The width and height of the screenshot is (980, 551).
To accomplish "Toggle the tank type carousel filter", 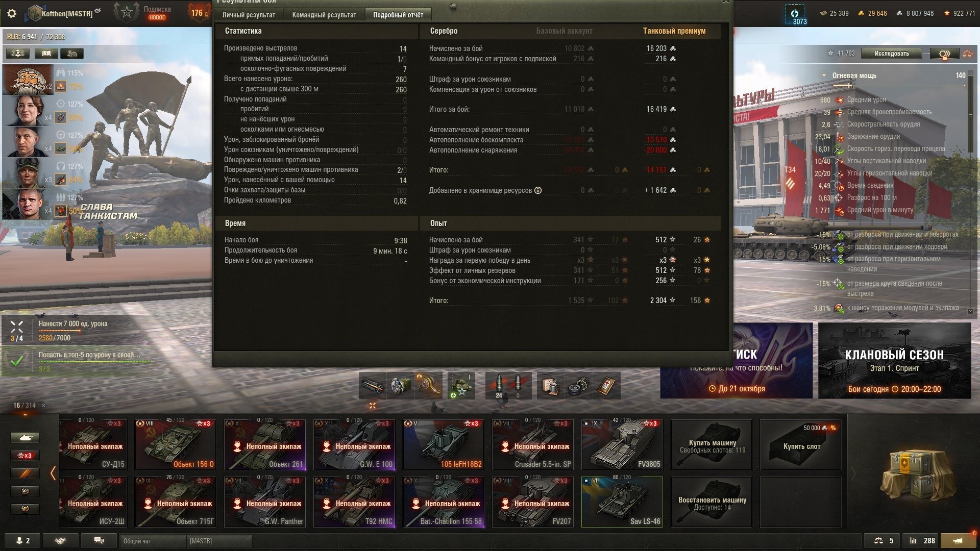I will pyautogui.click(x=25, y=438).
